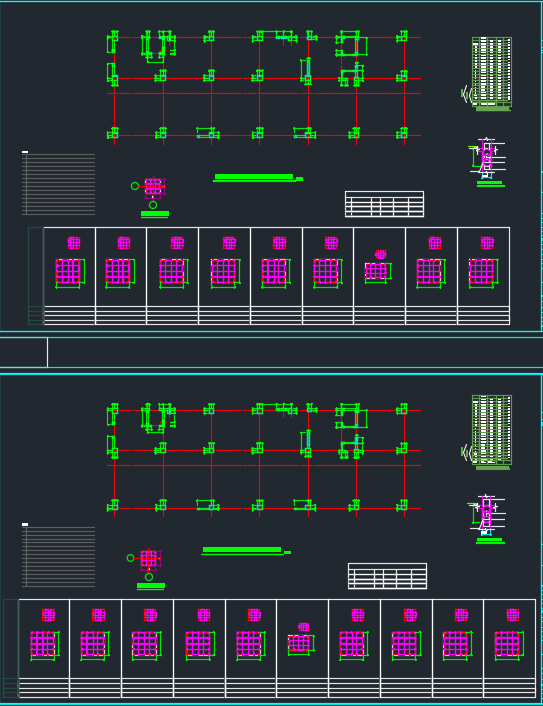The height and width of the screenshot is (706, 543).
Task: Click the gray notes text block in upper sheet
Action: point(59,184)
